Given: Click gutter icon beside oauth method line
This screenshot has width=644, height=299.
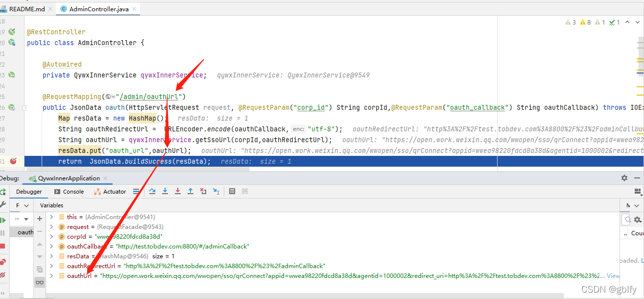Looking at the screenshot, I should click(12, 107).
